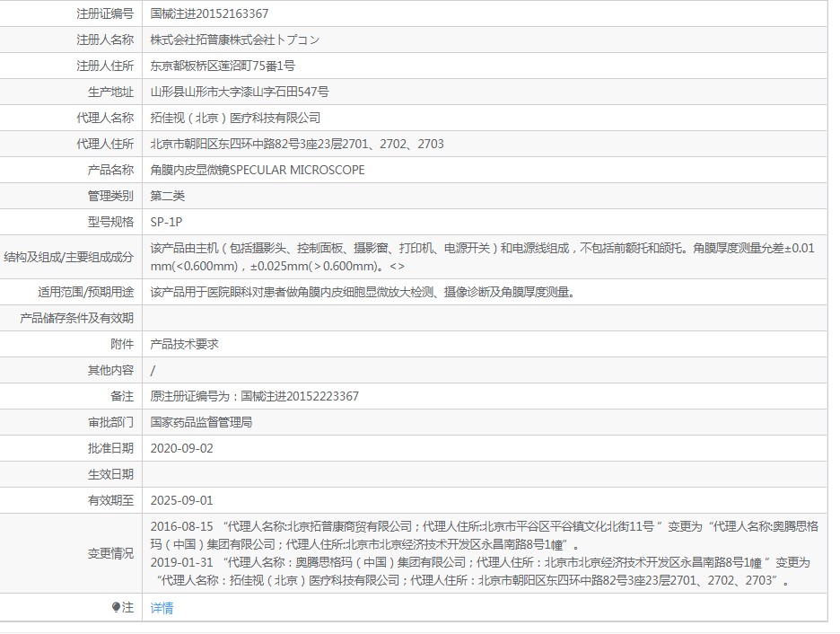Select agent name 拓佳视（北京）医疗科技有限公司 in 代理人名称 row
The width and height of the screenshot is (840, 634).
point(235,118)
